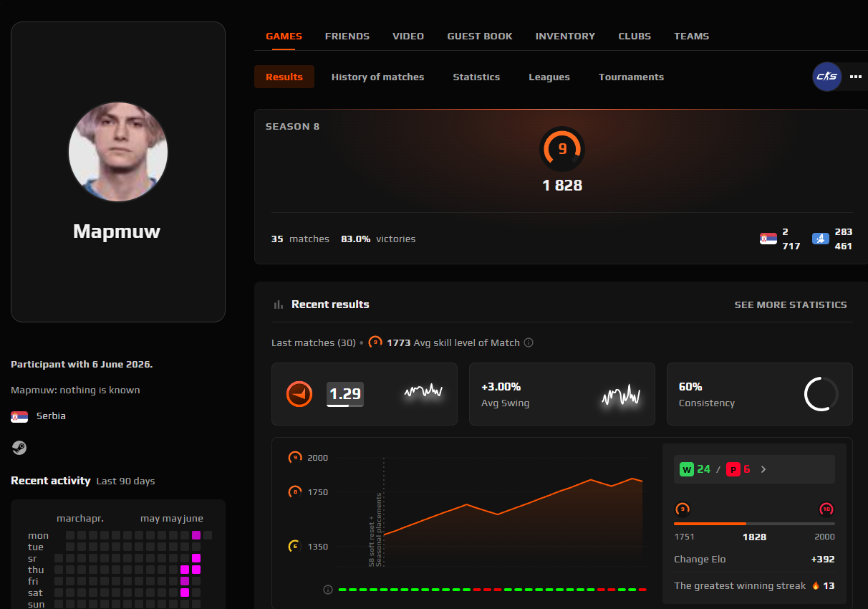Open the Tournaments sub-tab
Screen dimensions: 868x609
pos(631,77)
